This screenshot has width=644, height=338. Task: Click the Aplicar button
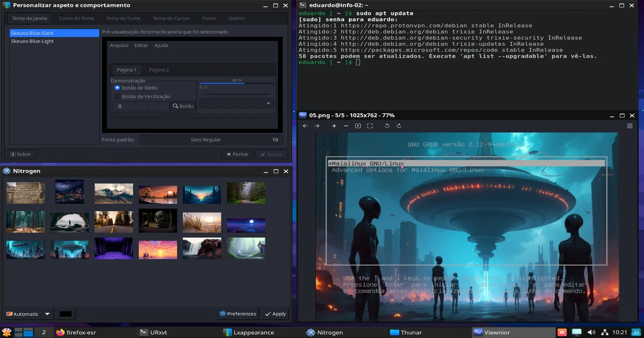click(271, 154)
